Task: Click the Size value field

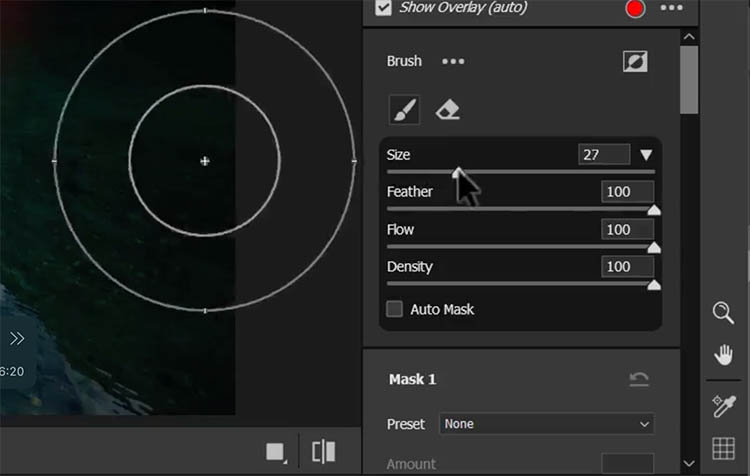Action: (604, 155)
